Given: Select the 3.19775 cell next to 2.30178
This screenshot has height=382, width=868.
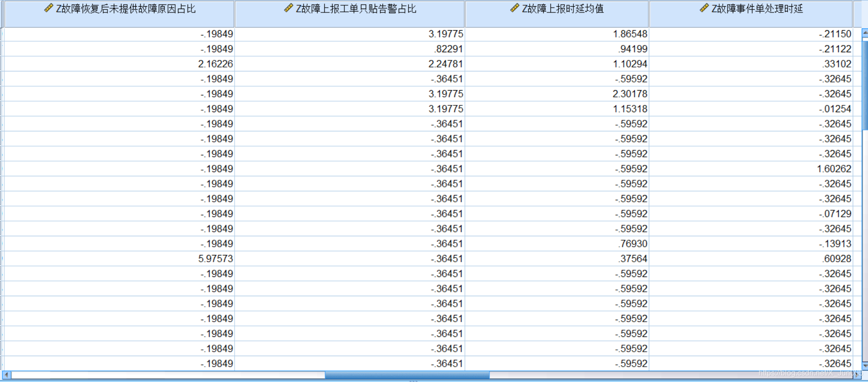Looking at the screenshot, I should click(x=350, y=94).
